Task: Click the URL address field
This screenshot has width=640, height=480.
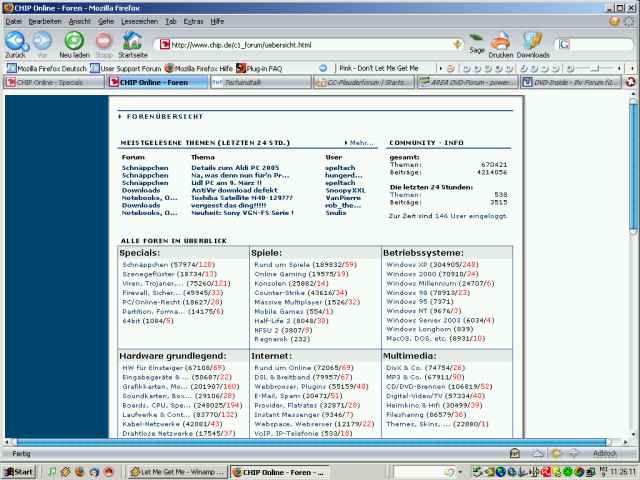Action: (310, 44)
